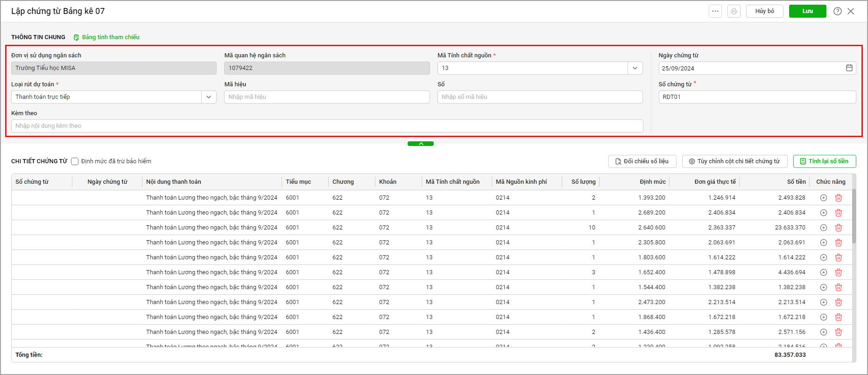The height and width of the screenshot is (375, 868).
Task: Open the three-dots more options menu
Action: 715,11
